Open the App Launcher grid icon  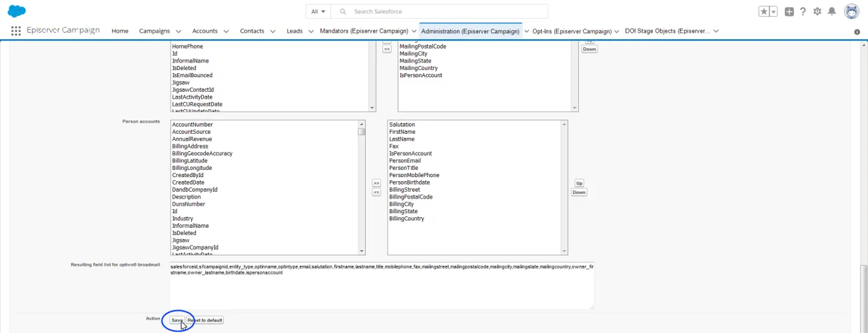click(x=17, y=31)
